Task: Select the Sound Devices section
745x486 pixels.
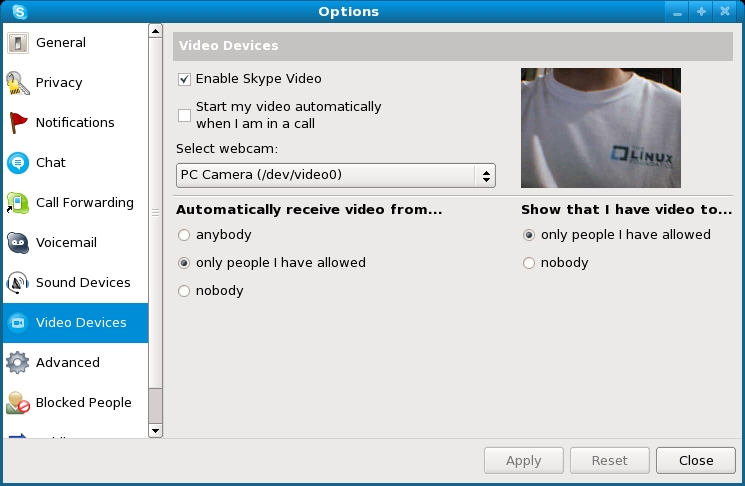Action: pos(76,283)
